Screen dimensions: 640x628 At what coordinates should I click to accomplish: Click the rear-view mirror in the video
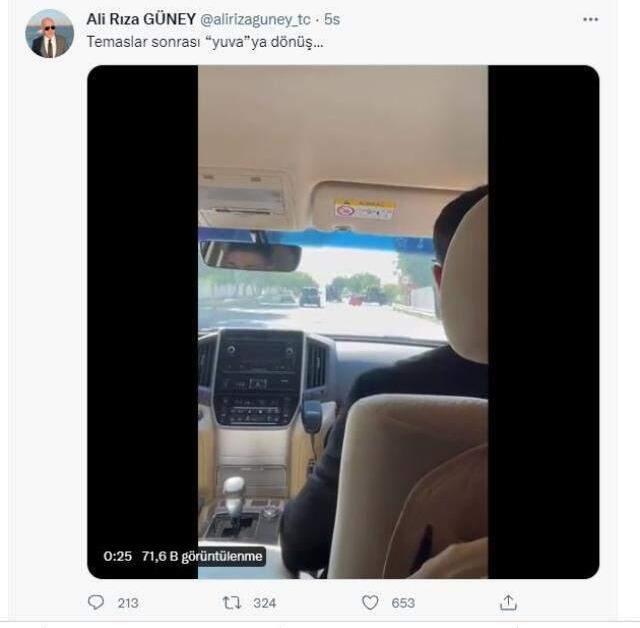click(x=250, y=256)
